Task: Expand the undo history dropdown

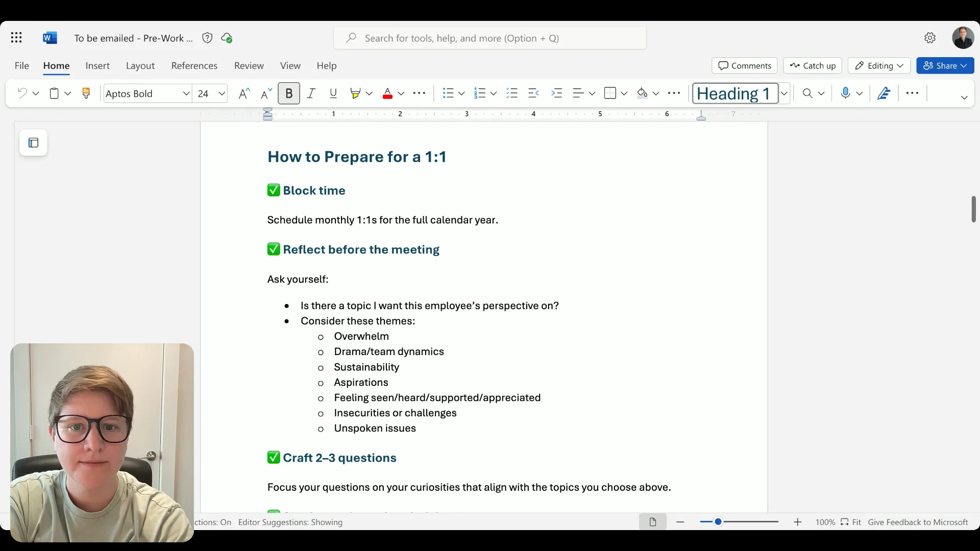Action: (36, 93)
